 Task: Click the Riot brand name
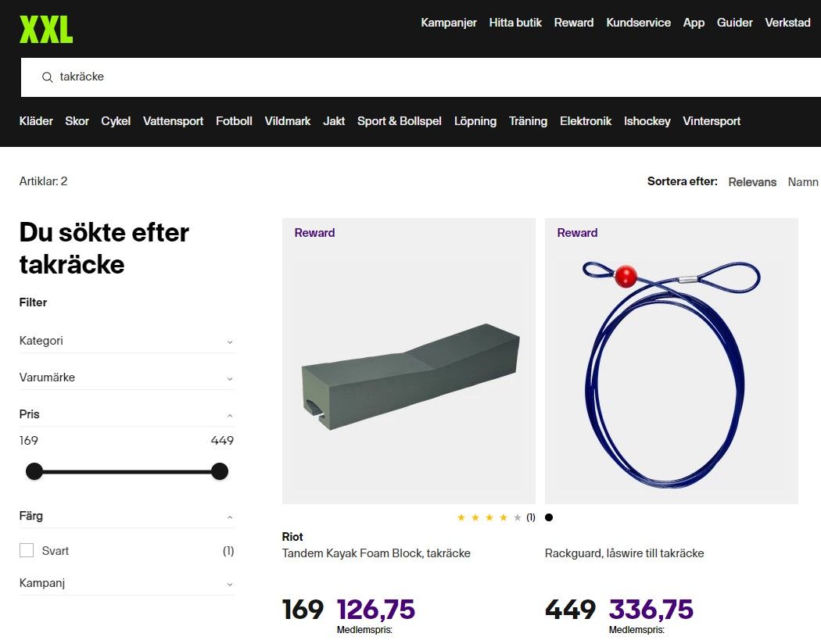(292, 537)
